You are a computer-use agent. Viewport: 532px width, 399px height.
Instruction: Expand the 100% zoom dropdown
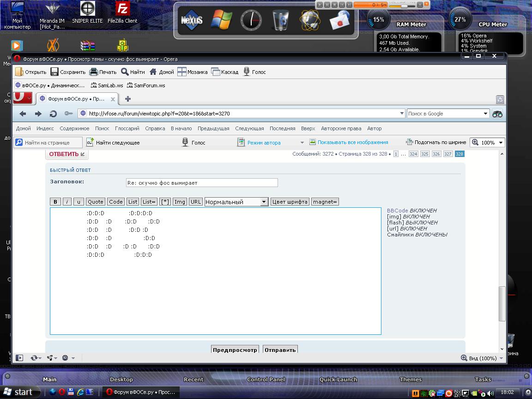(x=501, y=143)
